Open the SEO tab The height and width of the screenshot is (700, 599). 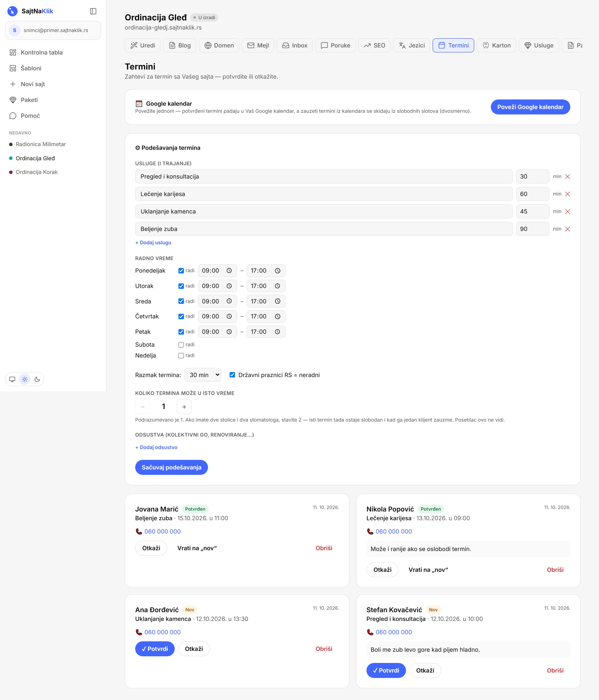tap(374, 45)
